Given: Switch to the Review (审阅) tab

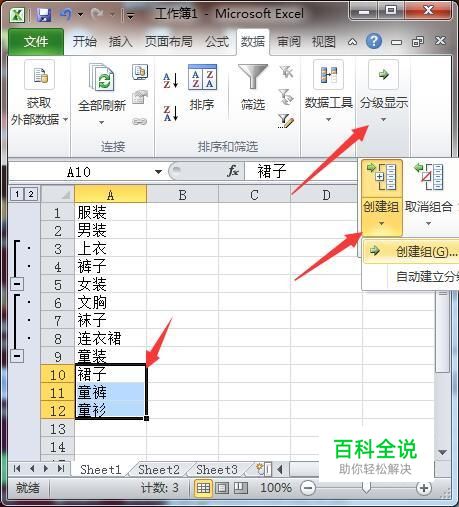Looking at the screenshot, I should (289, 42).
